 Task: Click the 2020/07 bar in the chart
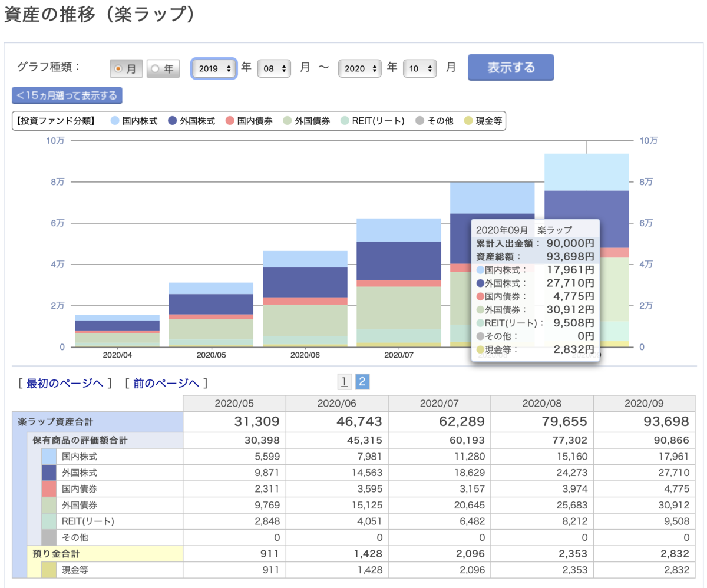click(x=399, y=283)
